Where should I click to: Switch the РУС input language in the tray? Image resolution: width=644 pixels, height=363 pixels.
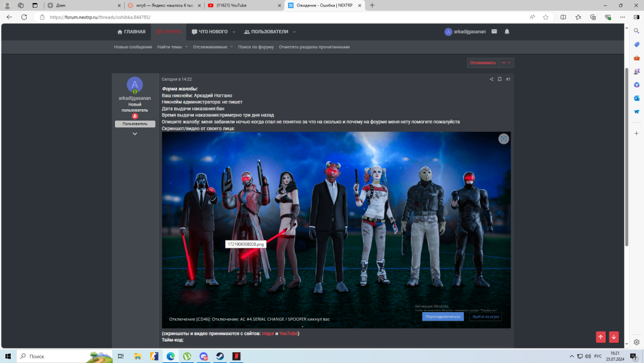[x=598, y=356]
